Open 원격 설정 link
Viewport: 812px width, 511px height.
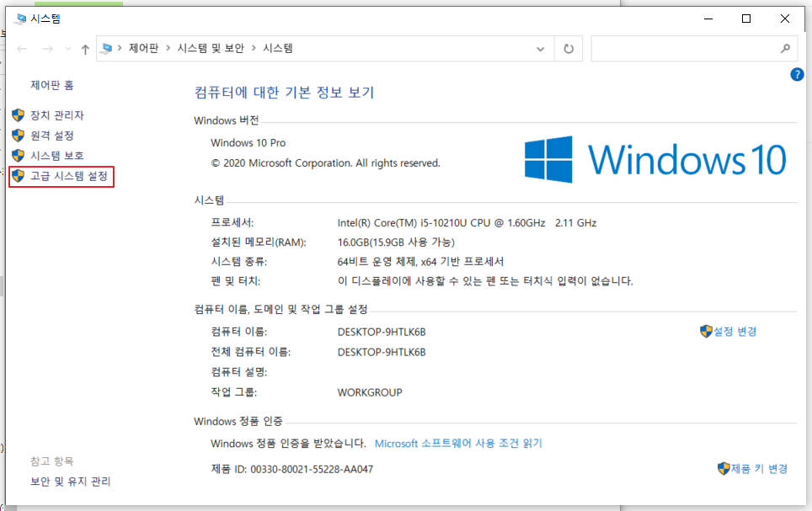(x=51, y=136)
